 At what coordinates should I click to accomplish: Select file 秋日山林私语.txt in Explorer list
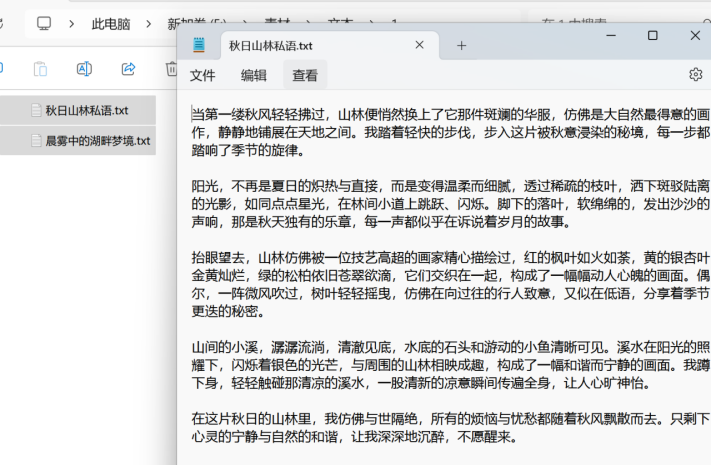tap(86, 110)
